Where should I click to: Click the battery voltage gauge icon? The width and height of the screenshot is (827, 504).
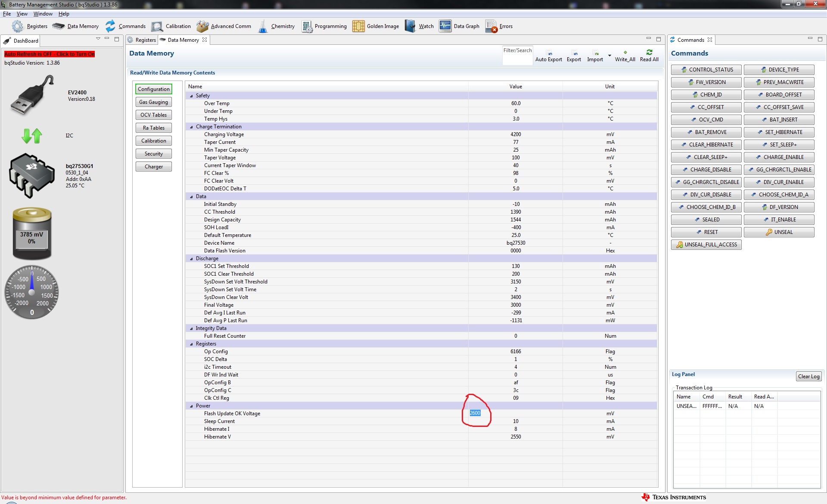(x=32, y=233)
